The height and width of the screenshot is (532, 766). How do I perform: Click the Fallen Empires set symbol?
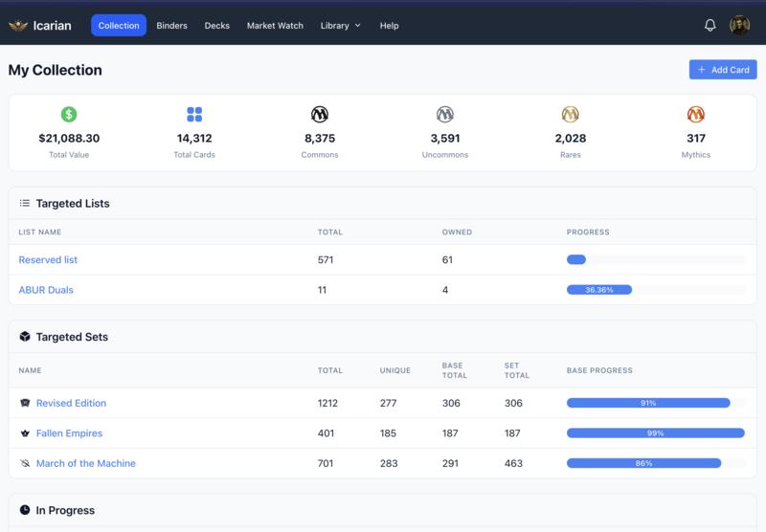(25, 432)
